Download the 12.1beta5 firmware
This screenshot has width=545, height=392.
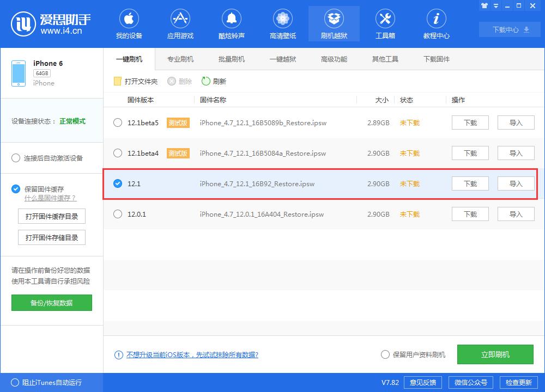470,122
